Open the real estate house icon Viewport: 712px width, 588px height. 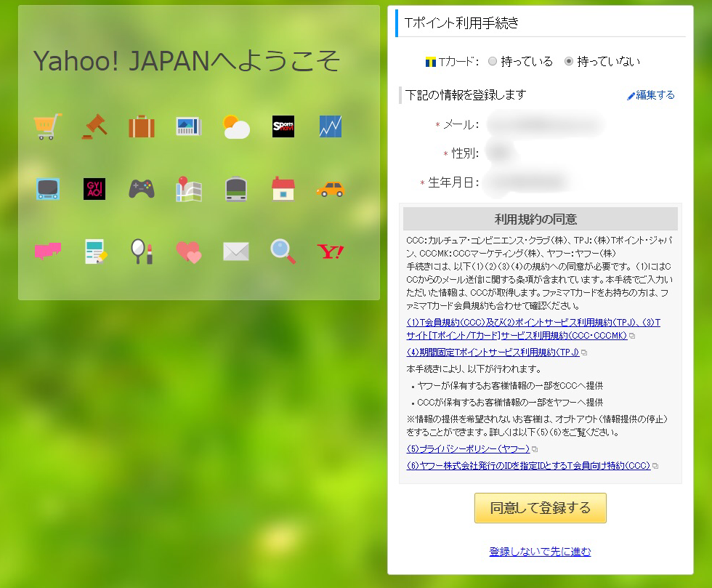click(283, 188)
